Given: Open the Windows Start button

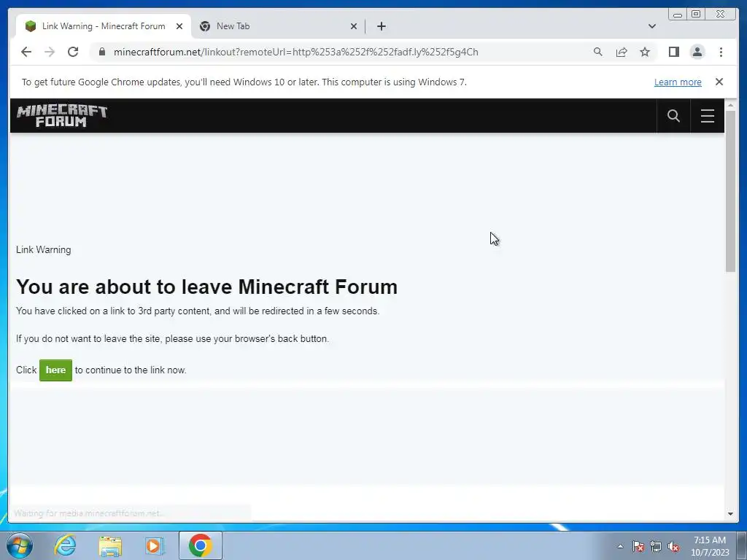Looking at the screenshot, I should 20,545.
